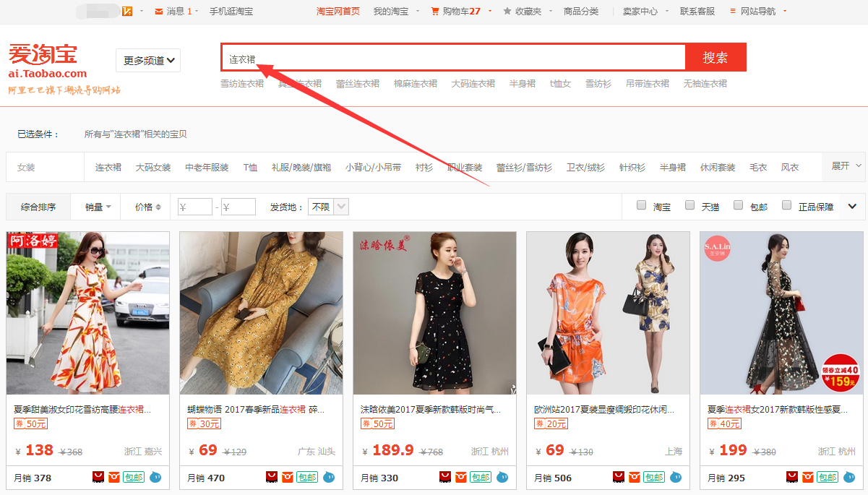The image size is (868, 495).
Task: Click the orange member badge icon beside username
Action: (128, 11)
